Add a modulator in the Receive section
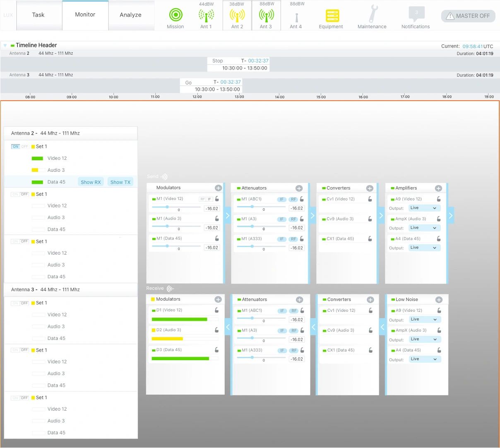 point(218,299)
